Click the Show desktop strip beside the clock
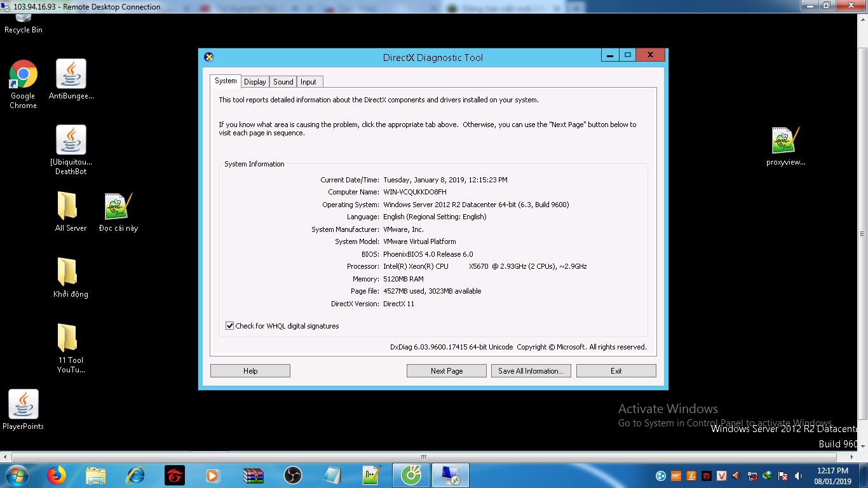This screenshot has height=488, width=868. click(863, 475)
